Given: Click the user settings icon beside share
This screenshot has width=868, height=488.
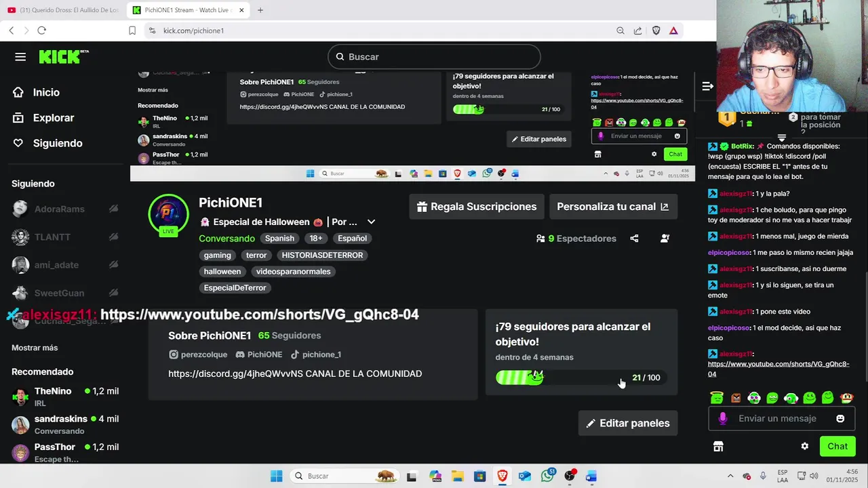Looking at the screenshot, I should (x=665, y=239).
